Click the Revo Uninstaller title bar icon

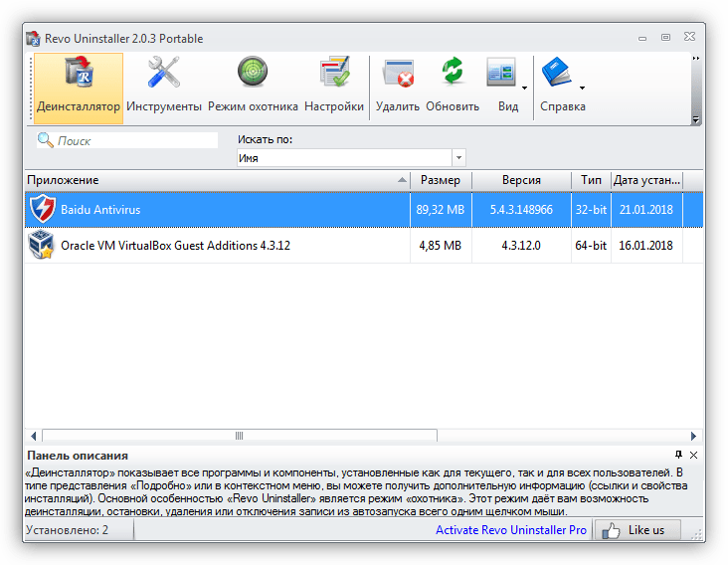click(x=34, y=39)
